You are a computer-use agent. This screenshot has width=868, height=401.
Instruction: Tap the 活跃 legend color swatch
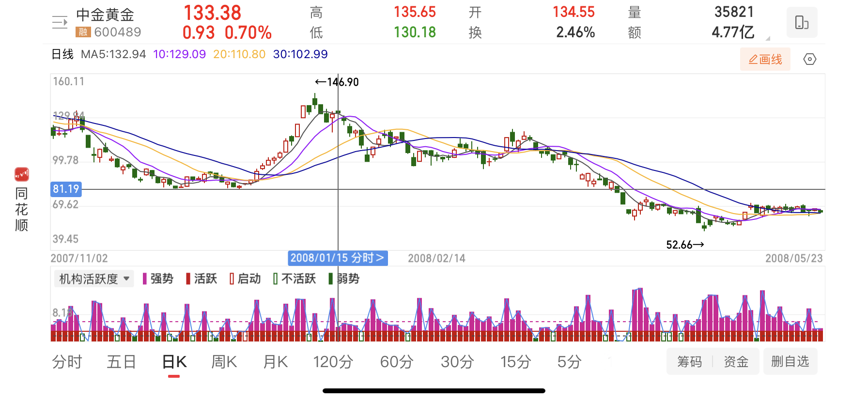[188, 278]
